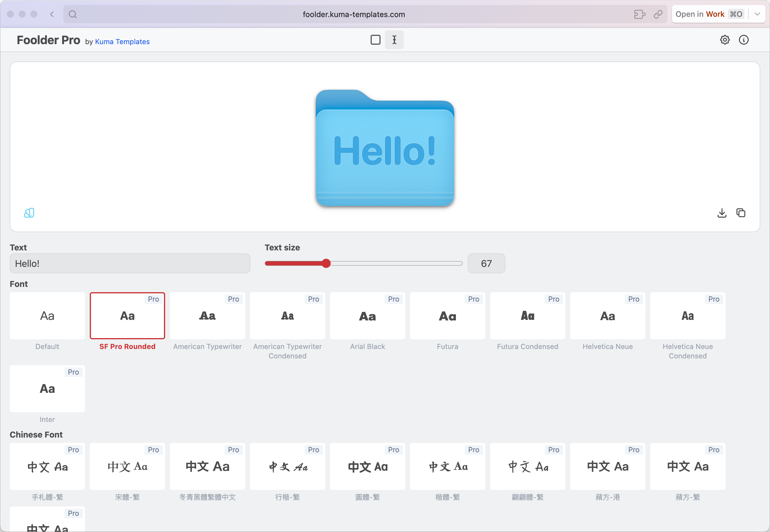Click the Open in Work button
The width and height of the screenshot is (770, 532).
[709, 14]
